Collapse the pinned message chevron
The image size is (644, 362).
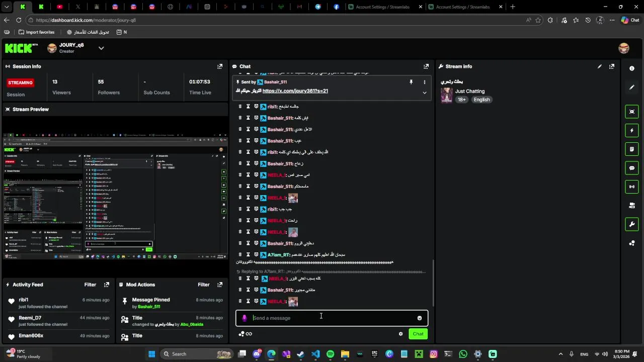click(x=424, y=93)
